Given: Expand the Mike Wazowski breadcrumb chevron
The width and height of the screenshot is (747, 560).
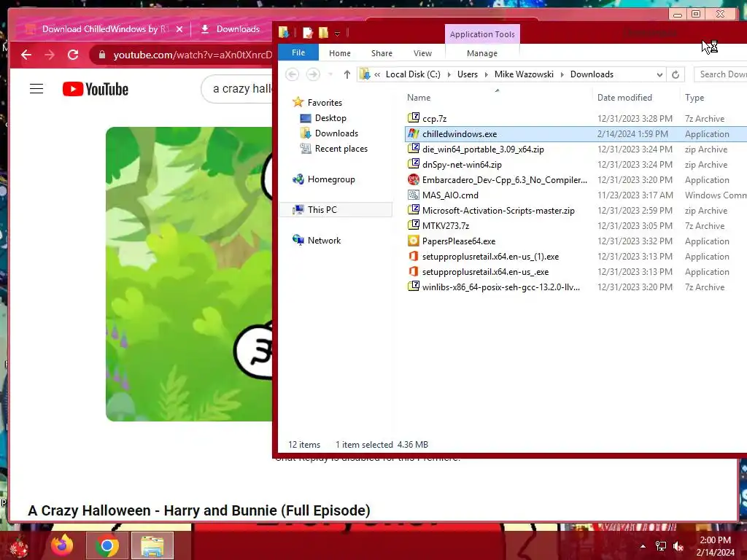Looking at the screenshot, I should click(562, 74).
